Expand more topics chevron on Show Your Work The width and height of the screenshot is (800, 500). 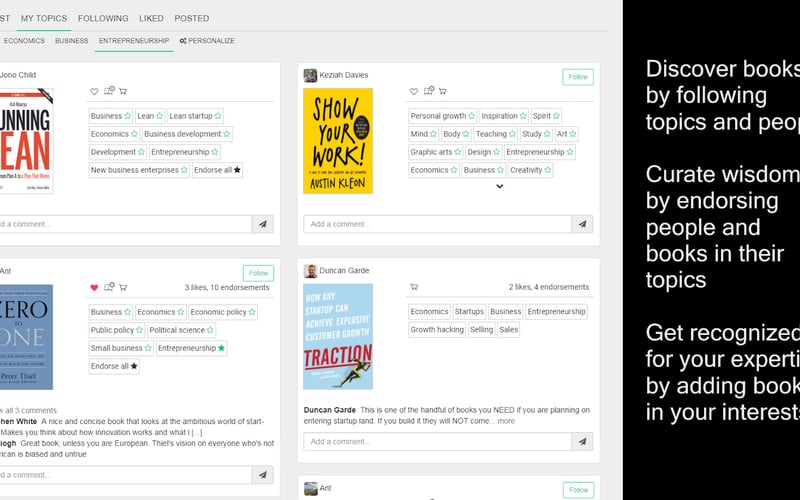(x=500, y=186)
